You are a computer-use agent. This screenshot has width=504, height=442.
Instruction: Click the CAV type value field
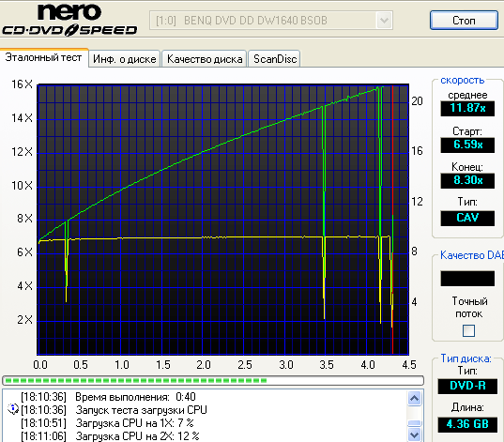(x=467, y=218)
